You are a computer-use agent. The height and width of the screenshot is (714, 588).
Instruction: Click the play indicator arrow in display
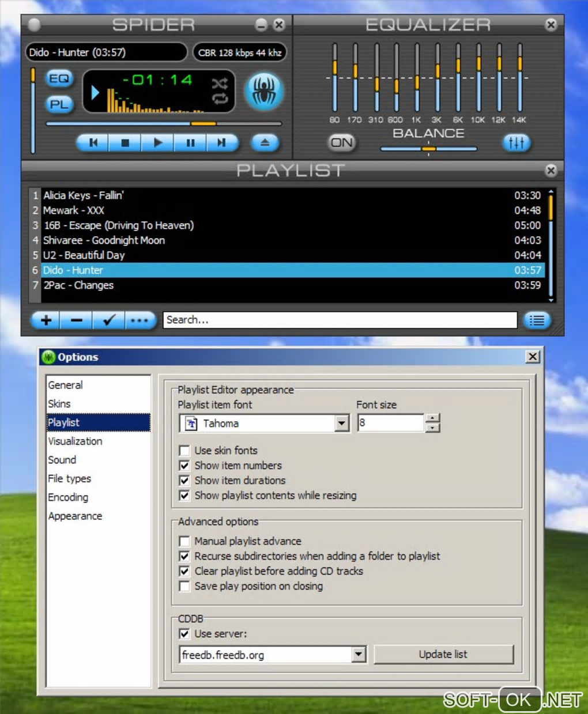tap(95, 92)
